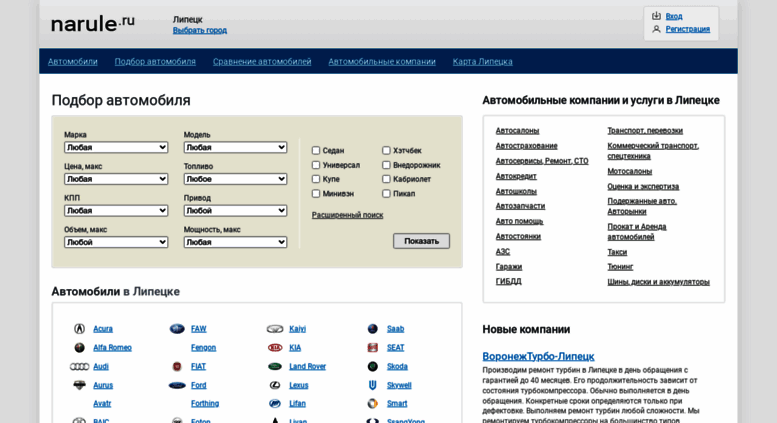
Task: Click the Выбрать город link
Action: click(x=200, y=30)
